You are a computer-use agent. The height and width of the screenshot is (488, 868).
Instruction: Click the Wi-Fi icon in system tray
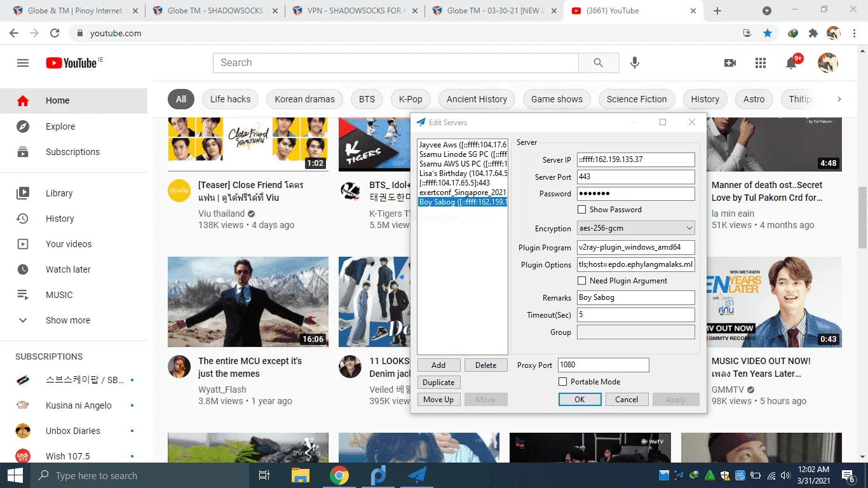click(x=771, y=475)
